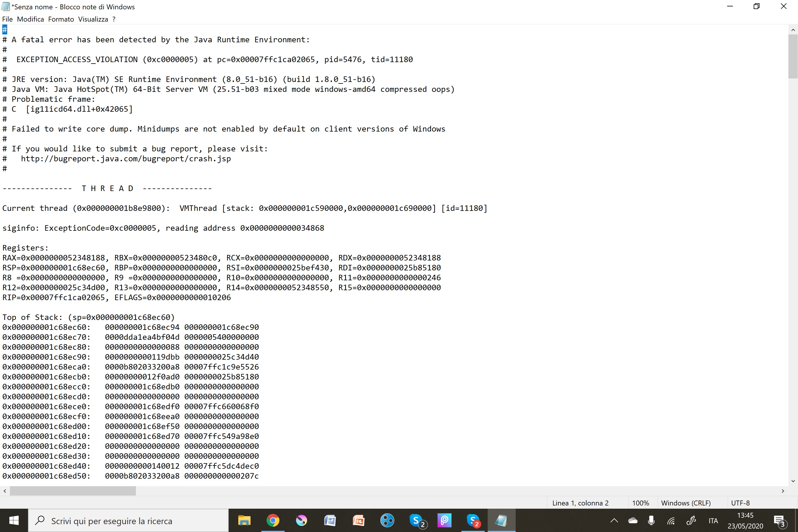Launch PowerPoint from the taskbar

pos(358,520)
